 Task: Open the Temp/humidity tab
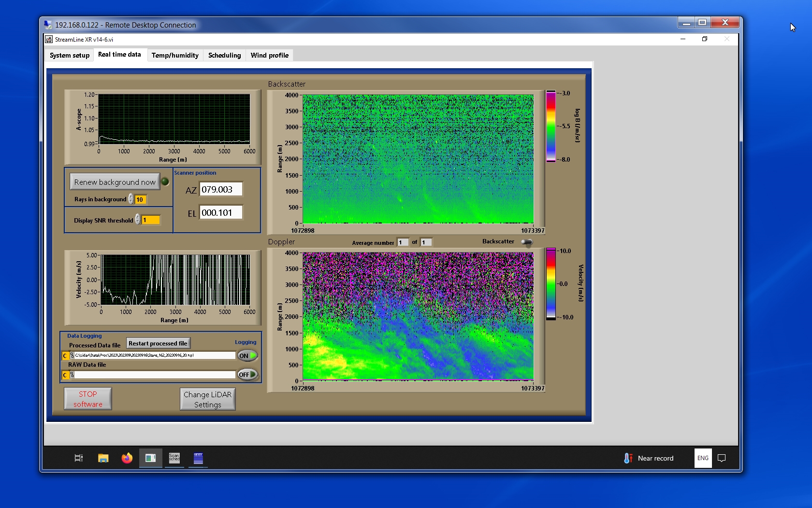coord(175,55)
